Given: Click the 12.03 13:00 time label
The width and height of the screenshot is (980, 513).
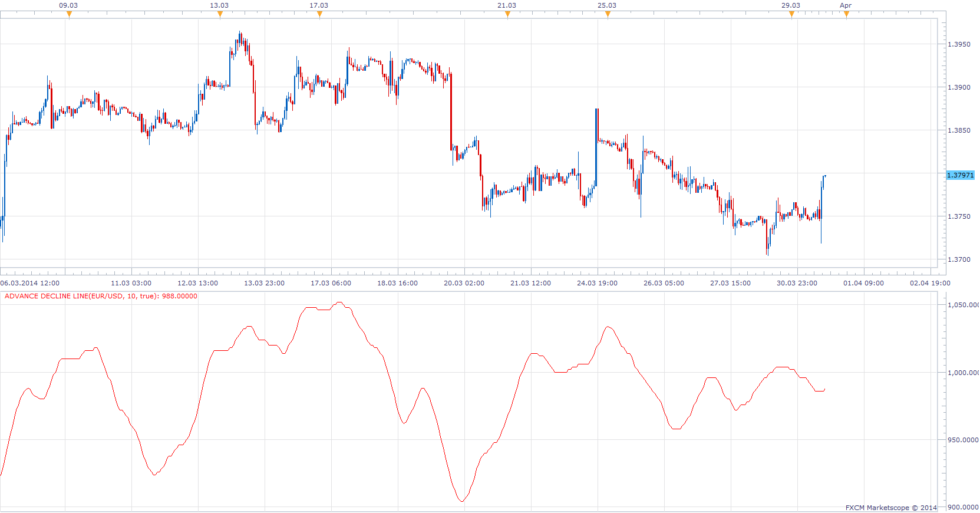Looking at the screenshot, I should [x=197, y=283].
